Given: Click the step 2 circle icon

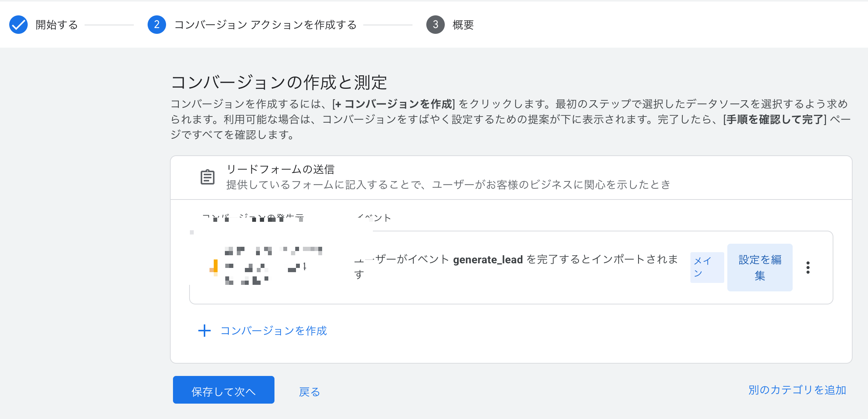Looking at the screenshot, I should pyautogui.click(x=157, y=25).
